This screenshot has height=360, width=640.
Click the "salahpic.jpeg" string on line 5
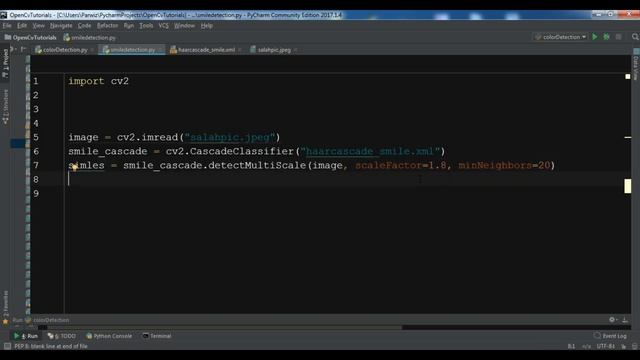click(229, 138)
